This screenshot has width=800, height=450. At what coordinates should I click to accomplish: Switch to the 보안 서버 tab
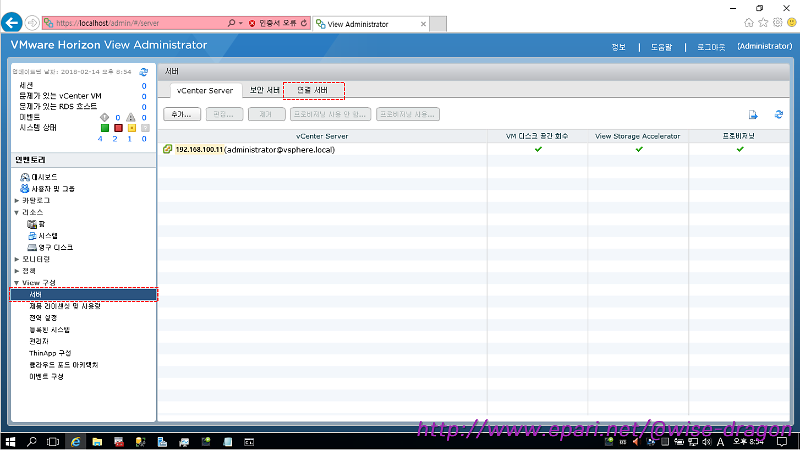264,90
